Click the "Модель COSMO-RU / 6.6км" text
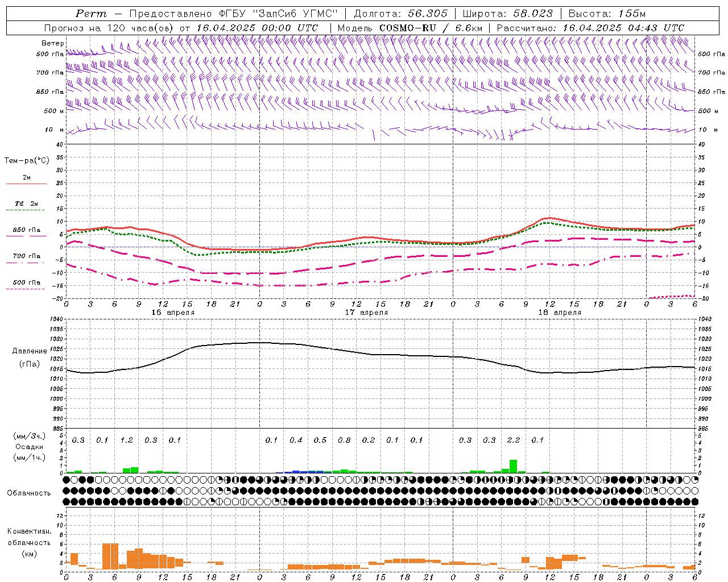The height and width of the screenshot is (582, 728). 410,28
